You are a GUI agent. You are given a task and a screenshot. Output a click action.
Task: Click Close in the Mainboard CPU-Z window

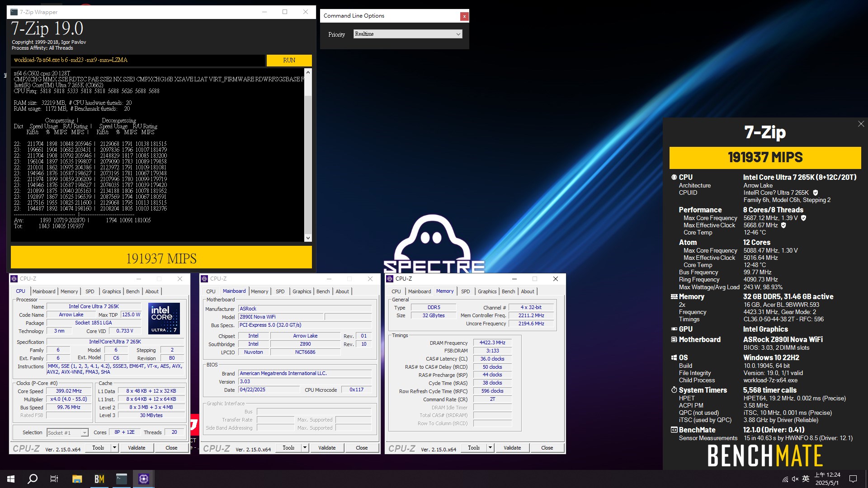click(x=362, y=448)
